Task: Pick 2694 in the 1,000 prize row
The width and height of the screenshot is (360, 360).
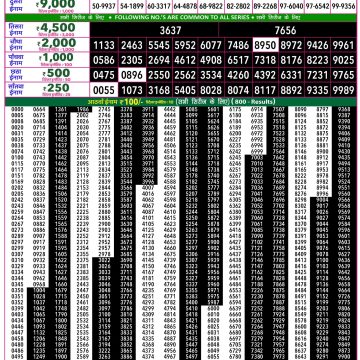Action: click(159, 60)
